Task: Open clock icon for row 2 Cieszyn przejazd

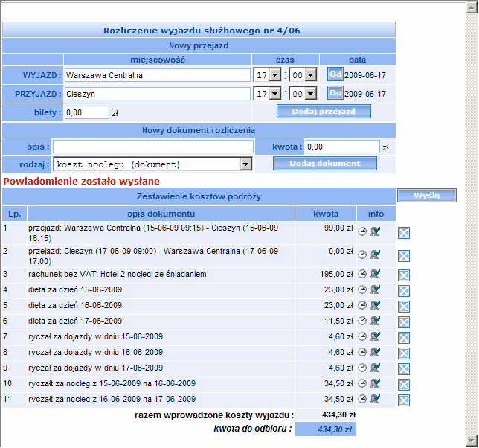Action: tap(362, 255)
